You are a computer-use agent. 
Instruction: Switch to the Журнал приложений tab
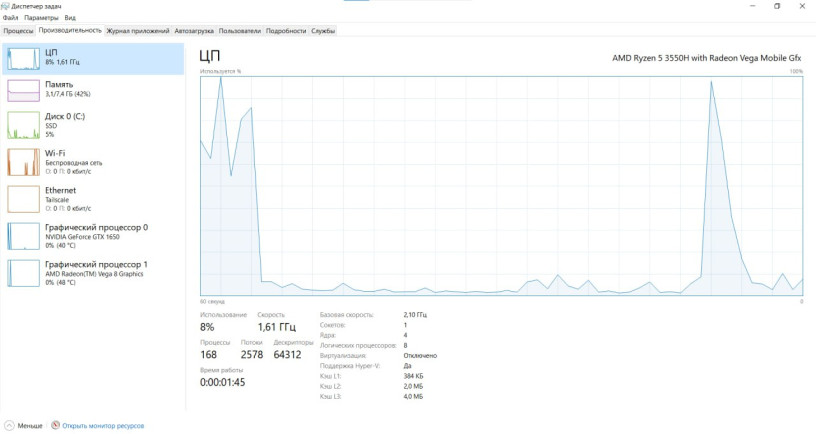point(138,31)
